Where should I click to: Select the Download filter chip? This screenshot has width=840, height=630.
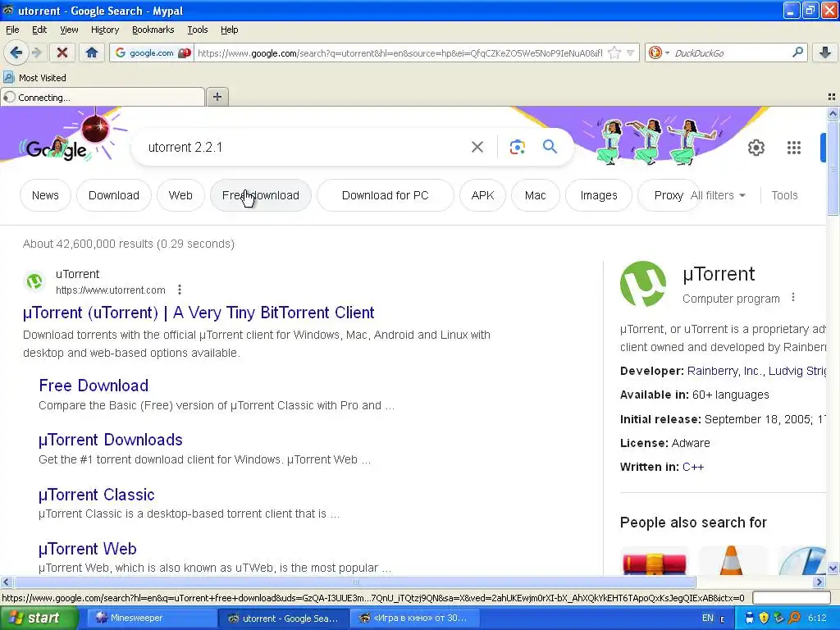click(x=113, y=195)
